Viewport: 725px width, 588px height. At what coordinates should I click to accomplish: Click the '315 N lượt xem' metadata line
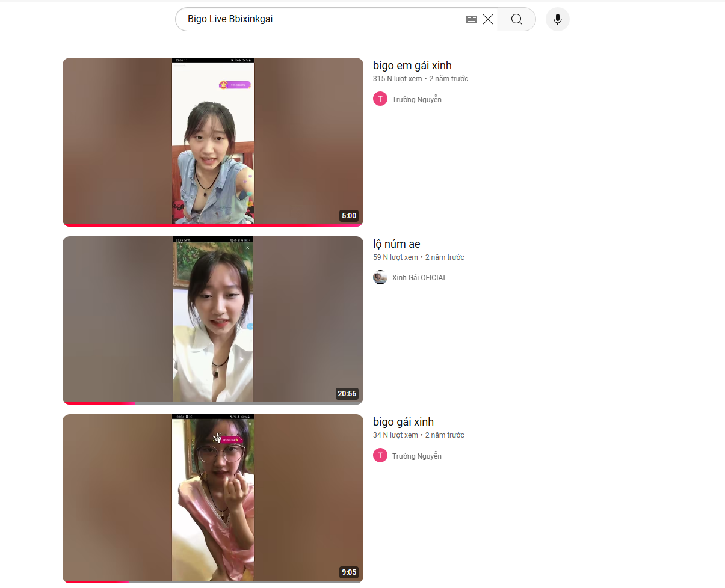(397, 79)
